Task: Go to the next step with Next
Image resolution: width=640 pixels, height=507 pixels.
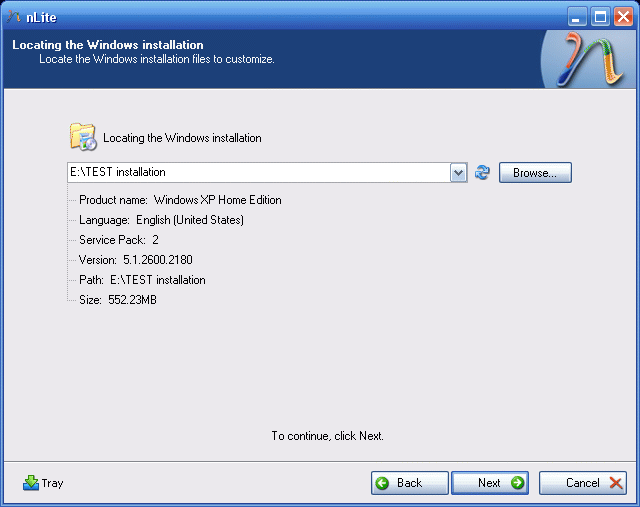Action: [490, 483]
